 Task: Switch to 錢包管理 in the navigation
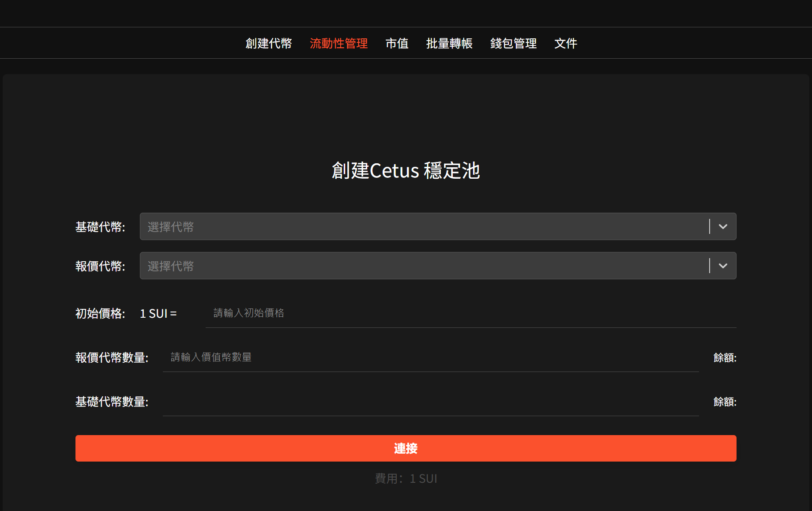(x=513, y=43)
